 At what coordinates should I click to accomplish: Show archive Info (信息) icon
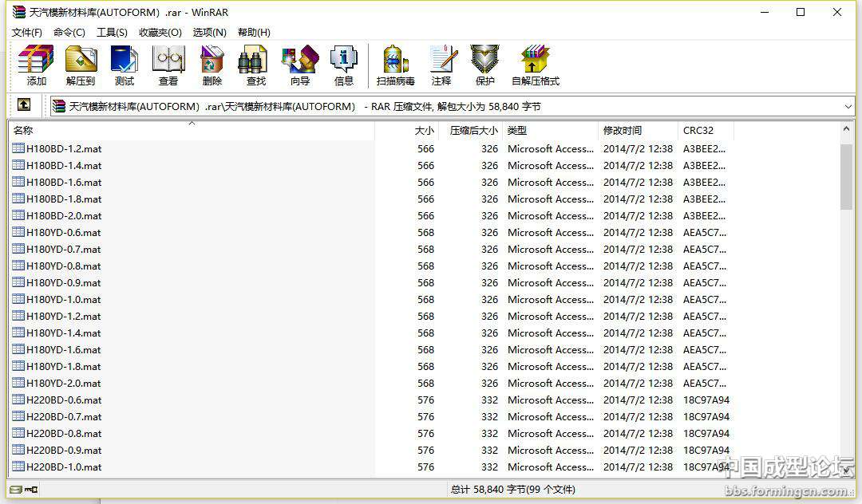tap(343, 65)
